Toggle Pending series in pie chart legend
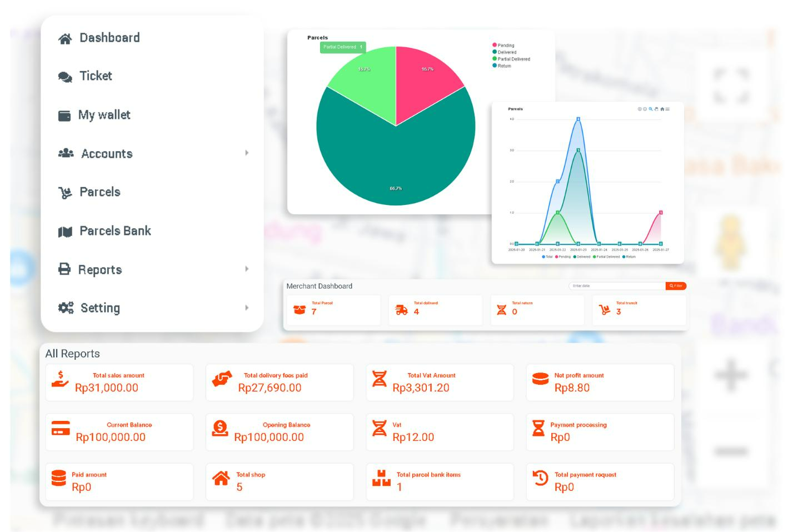798x532 pixels. (505, 46)
